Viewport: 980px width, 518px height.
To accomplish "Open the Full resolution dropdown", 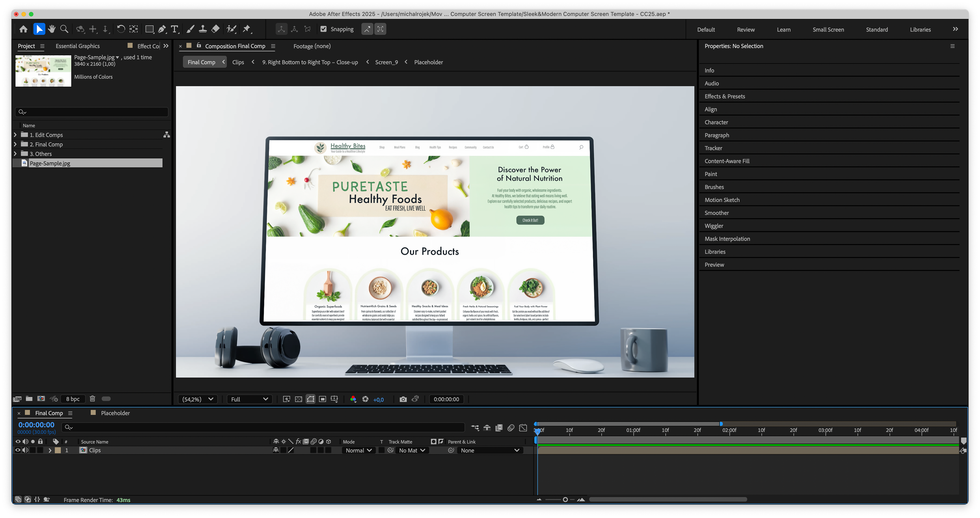I will click(x=249, y=399).
